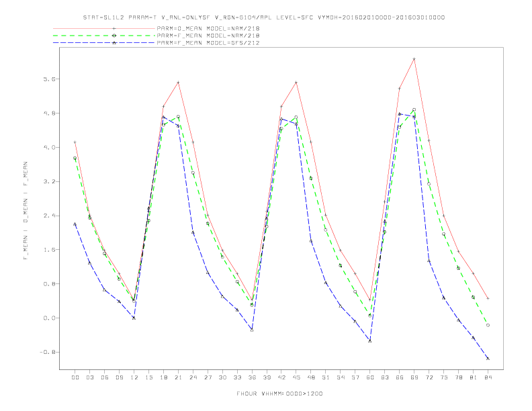Click the x-axis hour label 72
532x411 pixels.
coord(429,377)
